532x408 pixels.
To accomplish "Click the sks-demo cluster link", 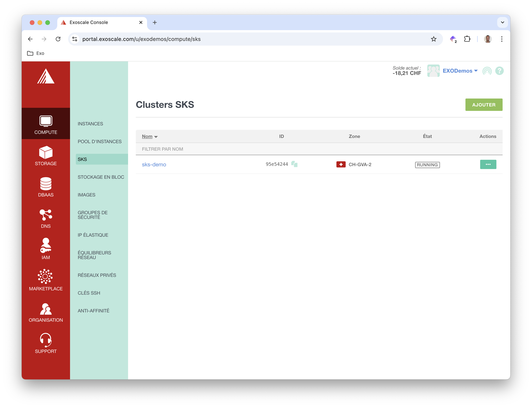I will point(154,164).
